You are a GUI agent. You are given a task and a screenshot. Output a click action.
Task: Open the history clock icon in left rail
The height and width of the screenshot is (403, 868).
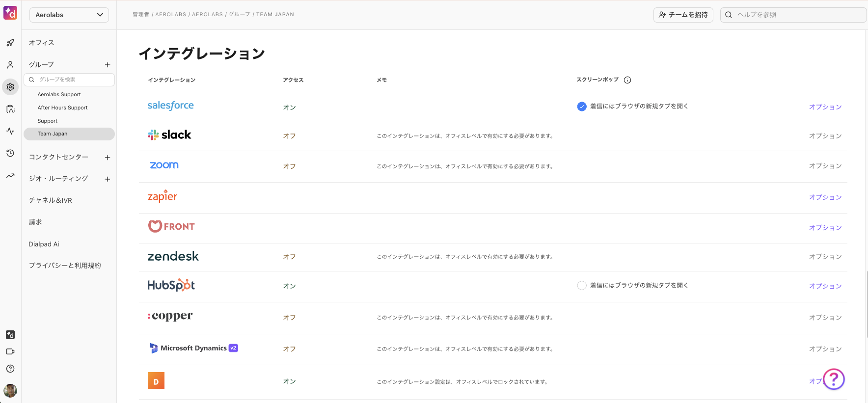click(x=10, y=153)
